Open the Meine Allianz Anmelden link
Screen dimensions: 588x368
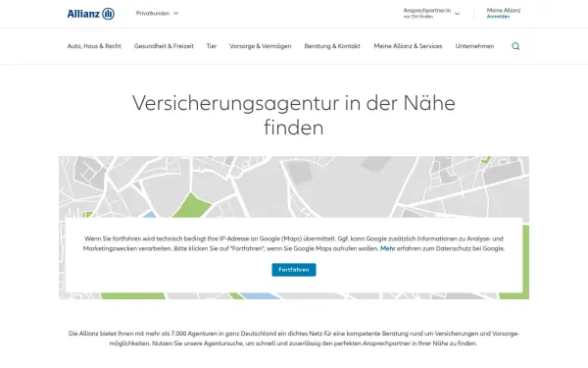(504, 14)
